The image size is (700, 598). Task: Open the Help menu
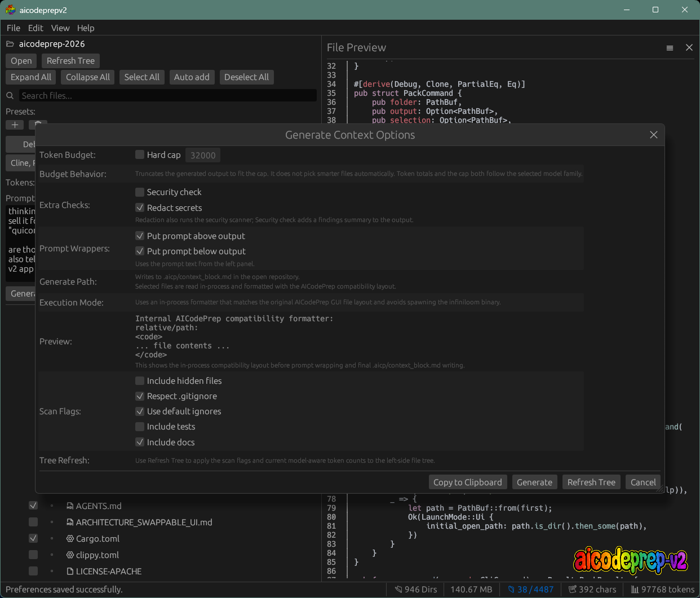[x=86, y=28]
